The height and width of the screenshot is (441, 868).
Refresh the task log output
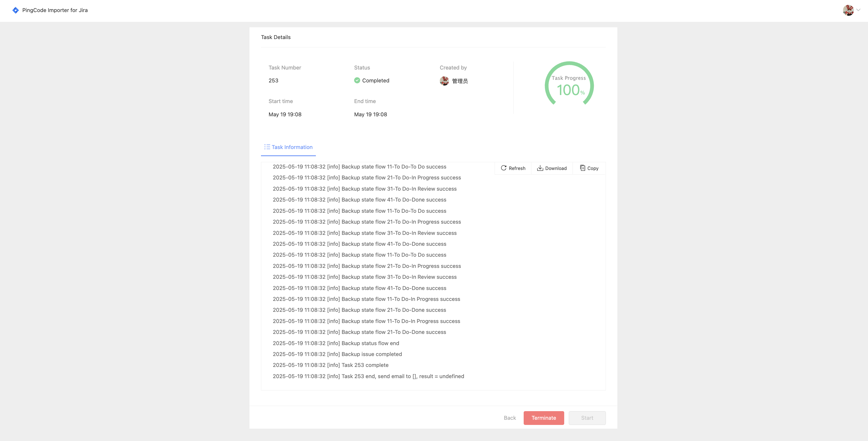(x=512, y=168)
